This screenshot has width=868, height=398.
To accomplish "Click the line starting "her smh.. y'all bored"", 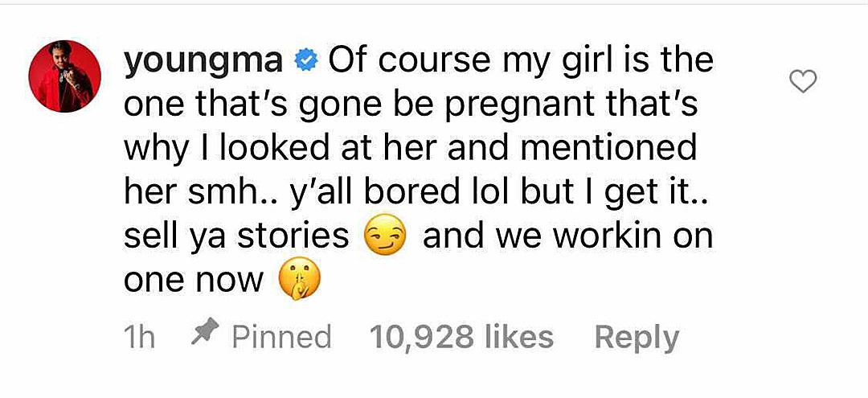I will point(416,193).
